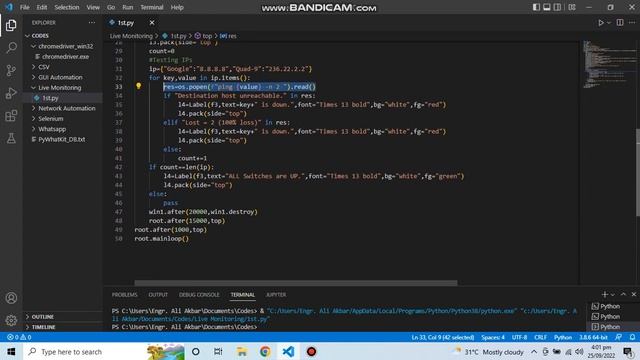Open the Testing flask view
Screen dimensions: 640x360
point(11,138)
